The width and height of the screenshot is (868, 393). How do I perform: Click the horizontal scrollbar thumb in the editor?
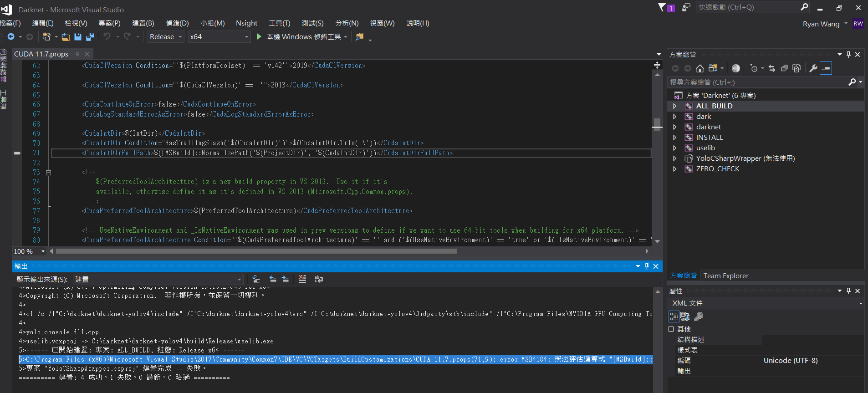[x=256, y=251]
